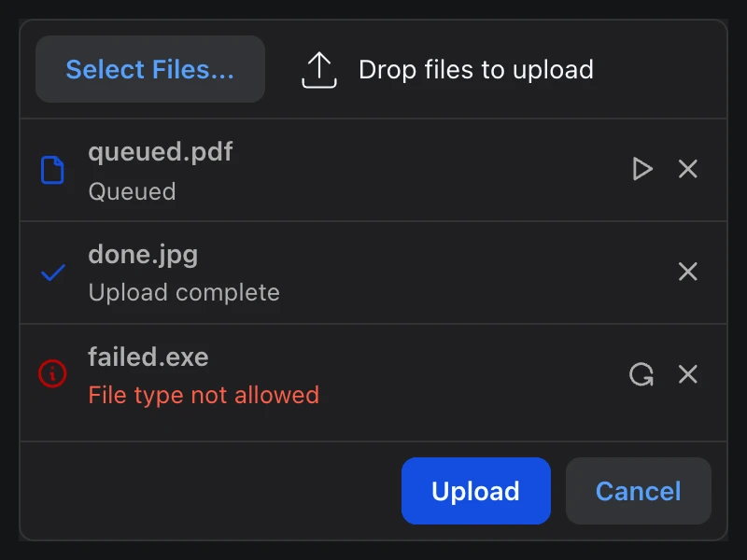Viewport: 747px width, 560px height.
Task: Click the Drop files to upload text
Action: 476,69
